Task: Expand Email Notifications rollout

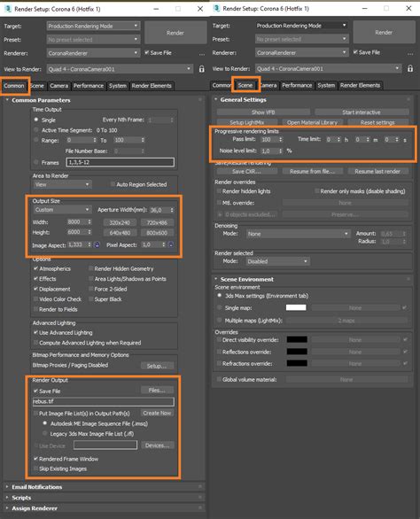Action: click(x=36, y=487)
